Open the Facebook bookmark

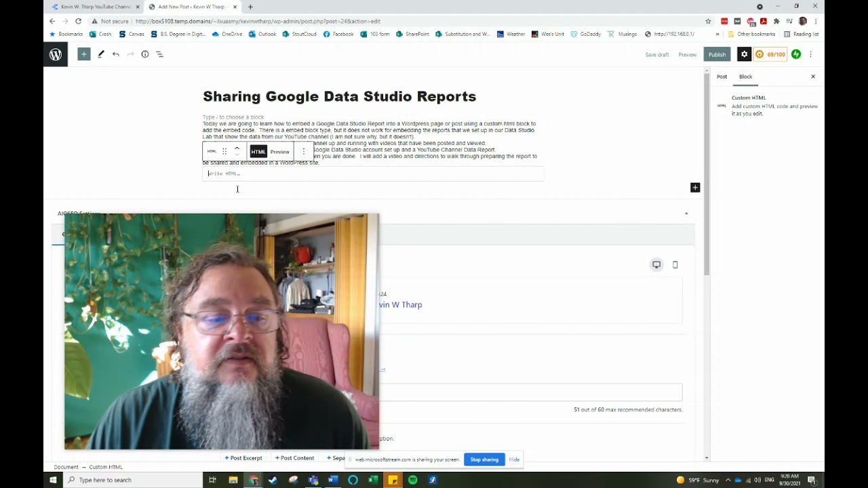[338, 34]
